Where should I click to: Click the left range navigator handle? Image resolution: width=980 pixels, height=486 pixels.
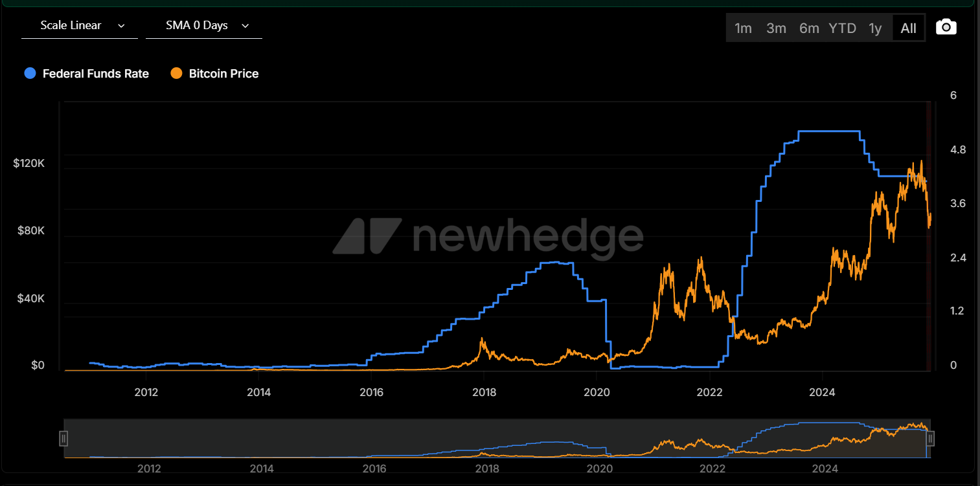pyautogui.click(x=63, y=439)
